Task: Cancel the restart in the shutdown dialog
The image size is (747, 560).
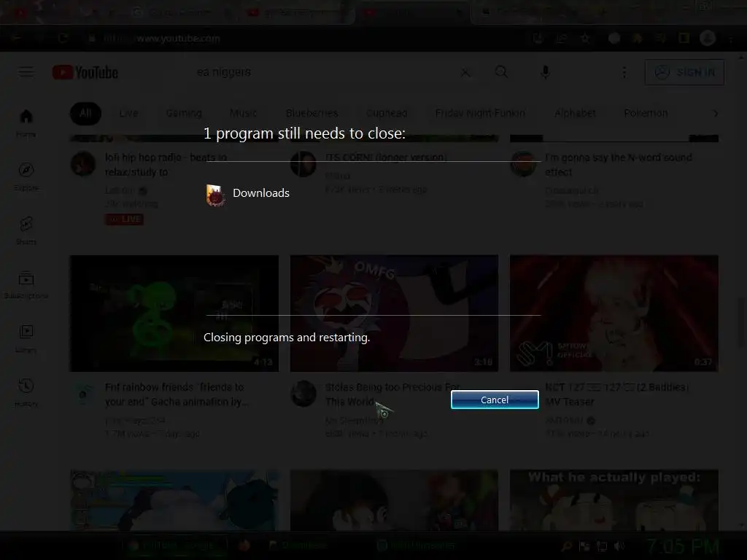Action: tap(495, 400)
